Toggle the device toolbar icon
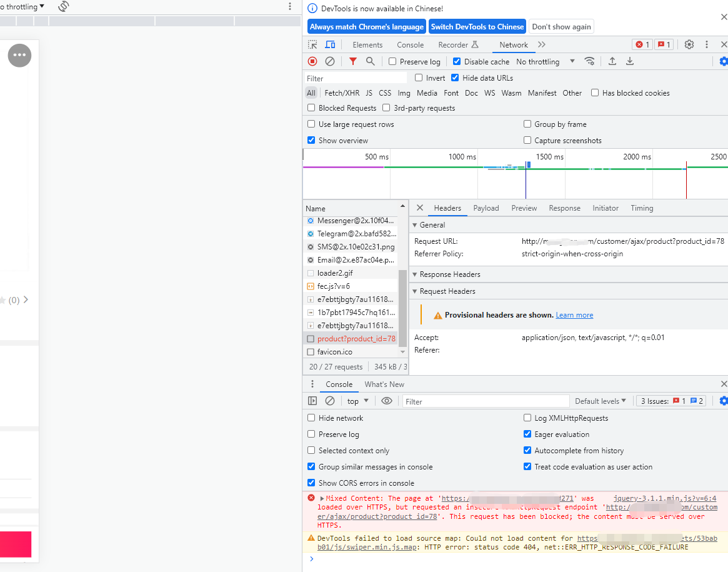Screen dimensions: 728x572 tap(330, 44)
